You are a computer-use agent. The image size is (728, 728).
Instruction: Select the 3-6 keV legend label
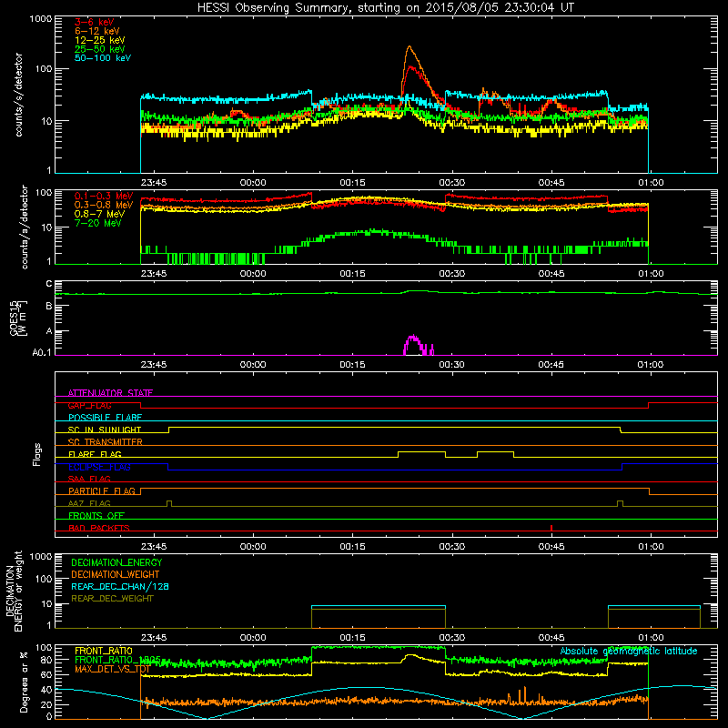click(x=94, y=22)
